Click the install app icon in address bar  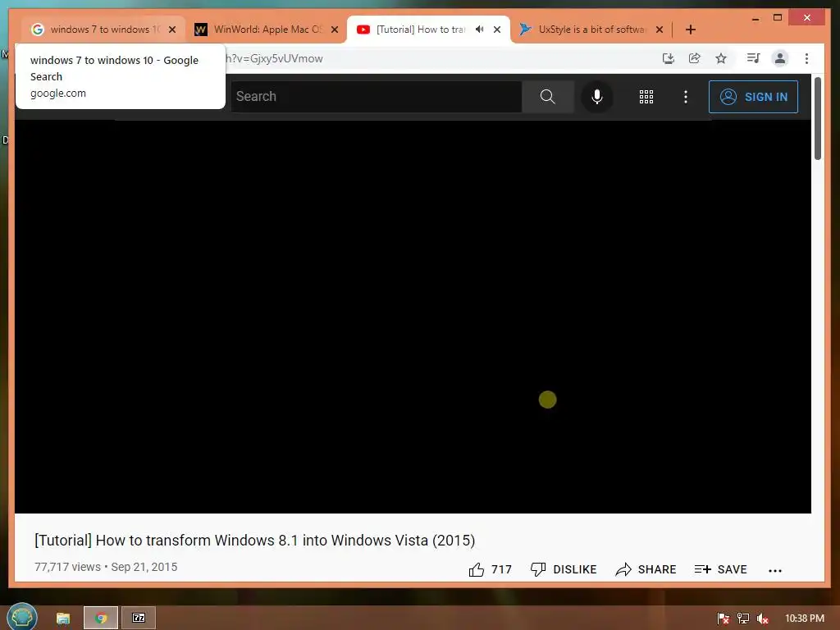point(668,58)
